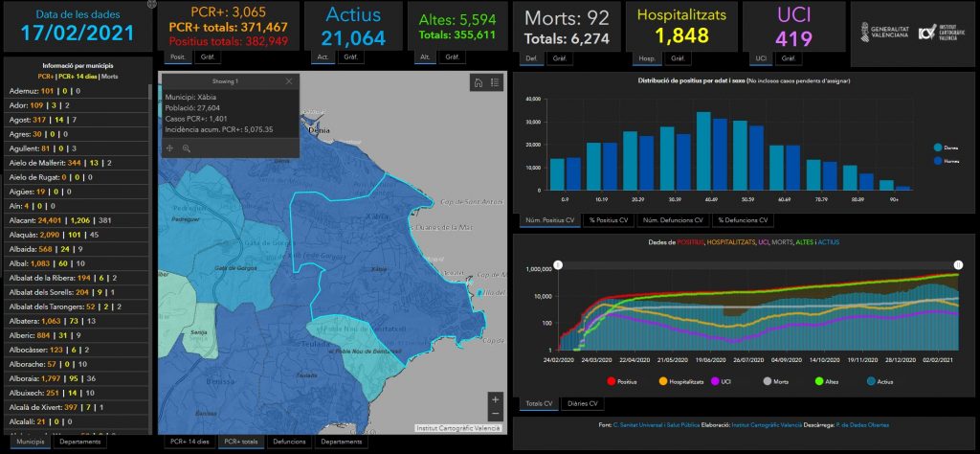Toggle Homes series in bar chart legend
The image size is (980, 454).
pos(945,161)
